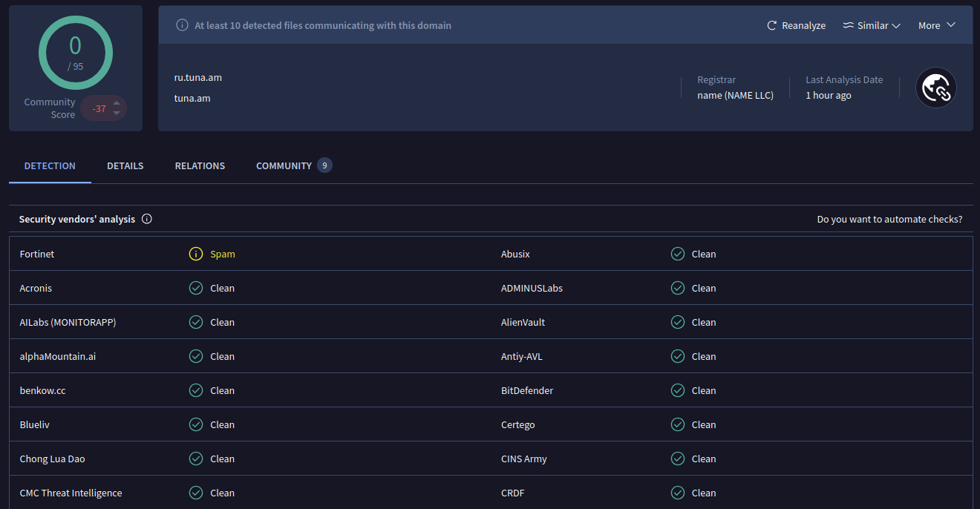The width and height of the screenshot is (980, 509).
Task: Click the AlienVault Clean check icon
Action: click(677, 322)
